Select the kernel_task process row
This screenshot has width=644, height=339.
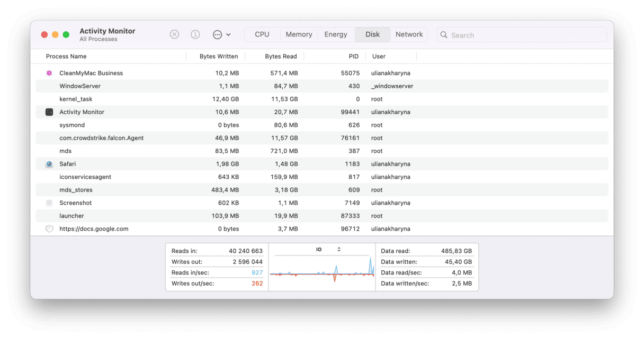(322, 99)
